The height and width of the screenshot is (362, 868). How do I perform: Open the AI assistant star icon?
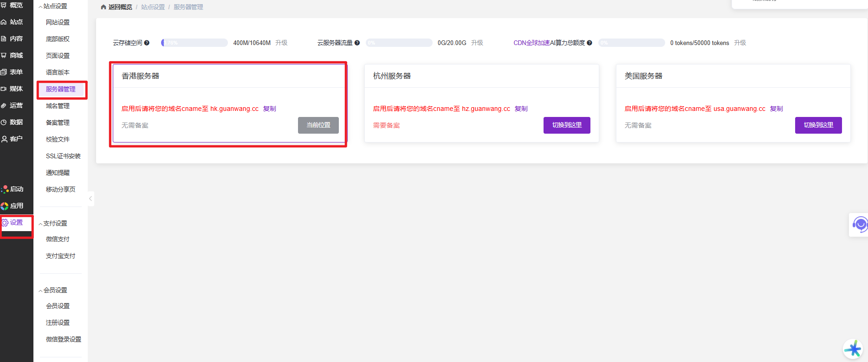[853, 349]
